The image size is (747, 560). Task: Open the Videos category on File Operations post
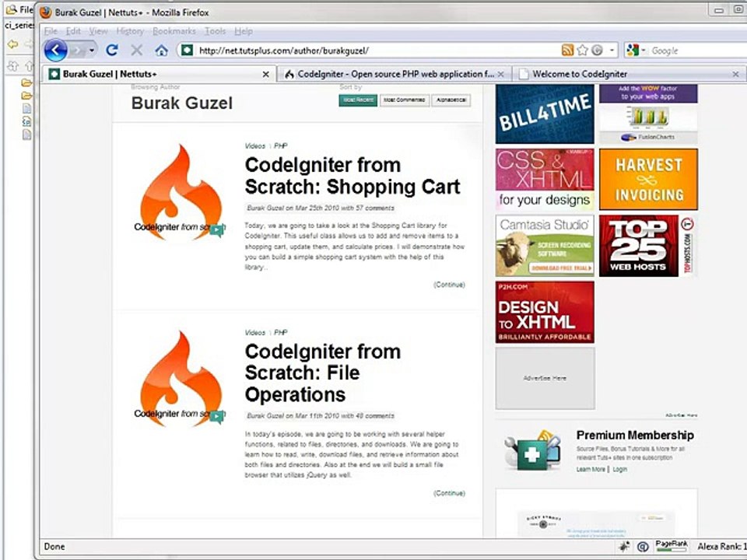[x=255, y=332]
